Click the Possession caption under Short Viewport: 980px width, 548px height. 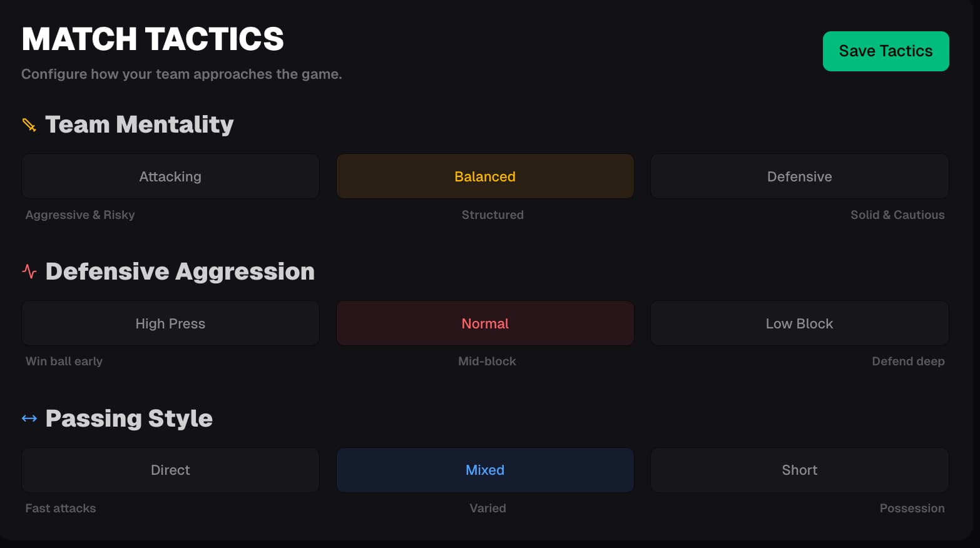click(x=912, y=508)
